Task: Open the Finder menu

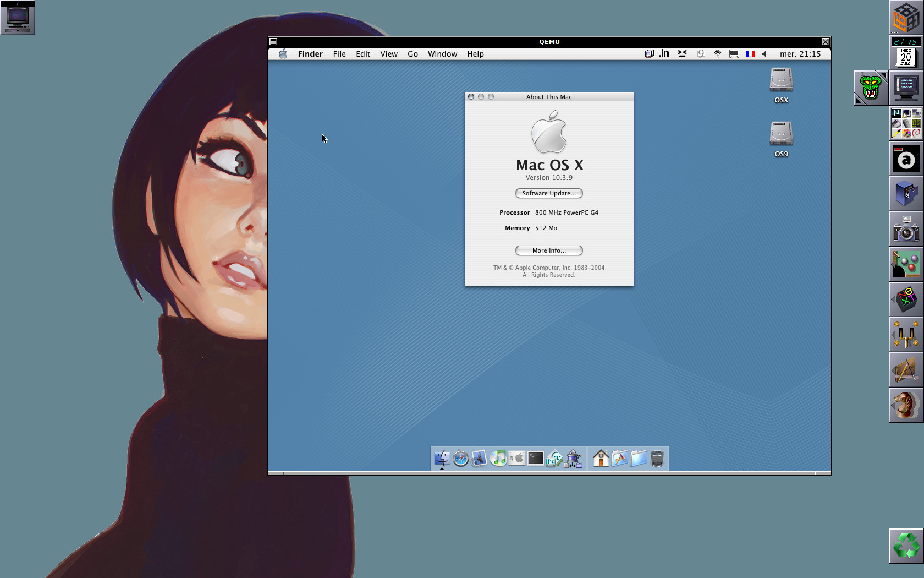Action: (310, 54)
